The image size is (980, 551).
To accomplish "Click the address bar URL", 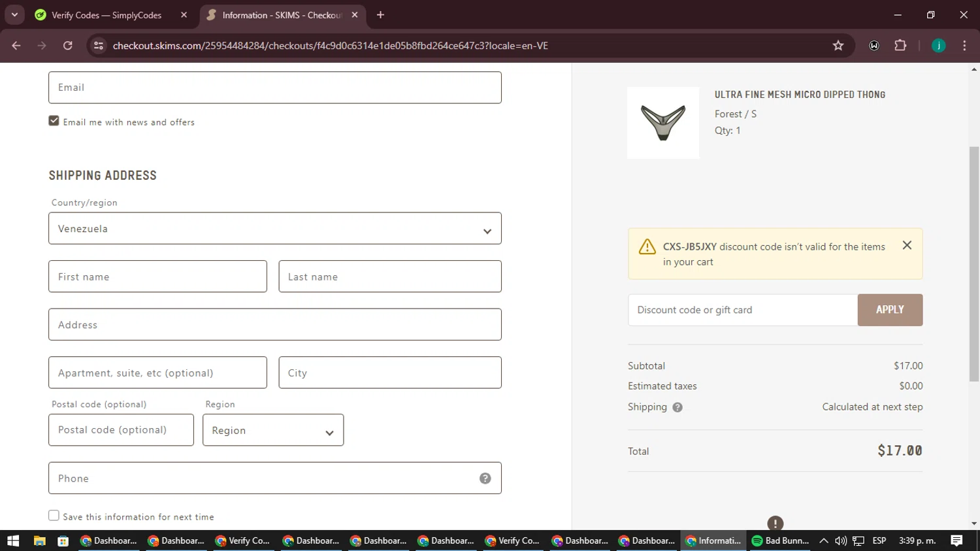I will point(330,46).
